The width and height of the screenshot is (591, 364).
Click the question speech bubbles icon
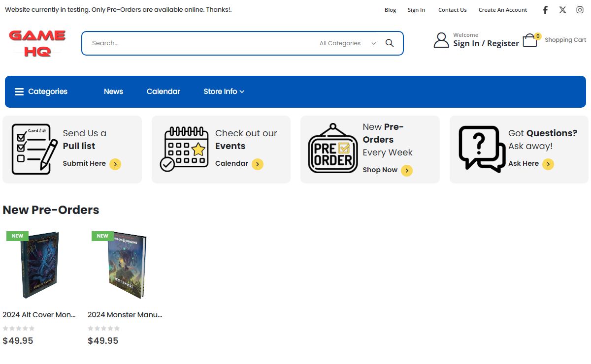(482, 149)
